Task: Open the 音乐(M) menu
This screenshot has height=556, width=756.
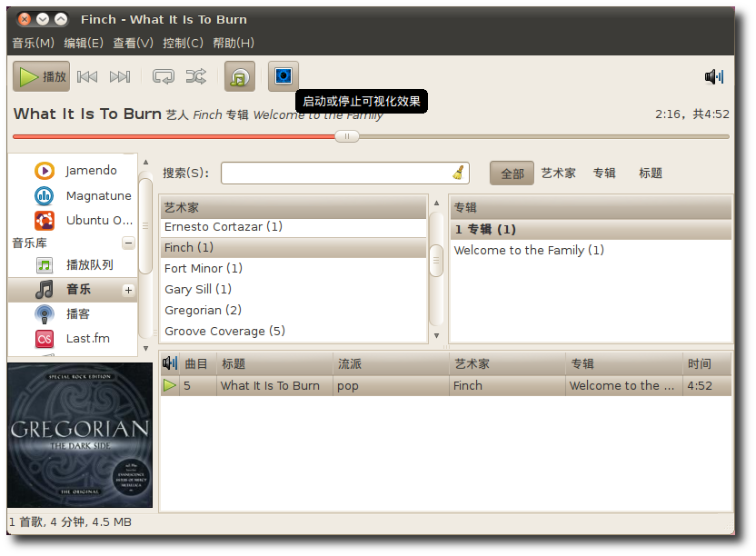Action: coord(34,43)
